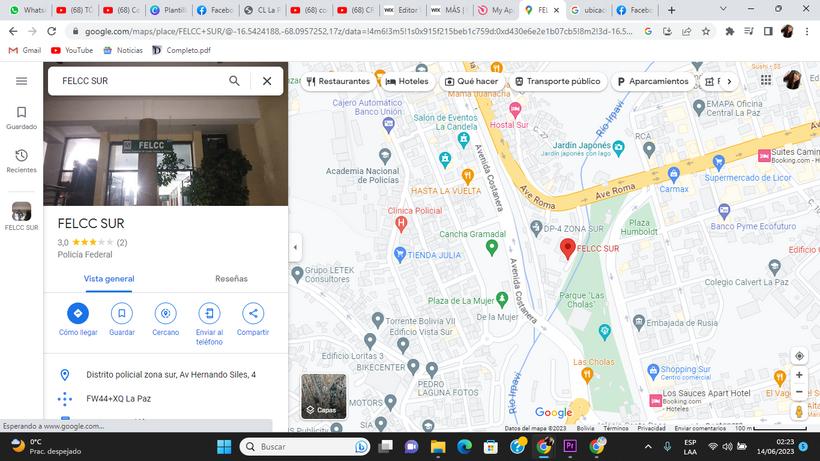Viewport: 820px width, 461px height.
Task: Filter map by Restaurantes chip
Action: pos(338,82)
